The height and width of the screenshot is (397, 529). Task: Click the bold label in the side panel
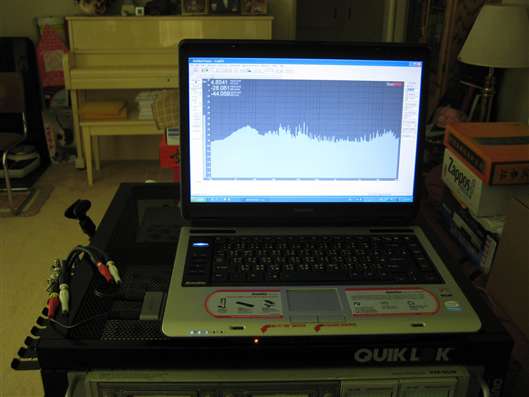point(411,89)
